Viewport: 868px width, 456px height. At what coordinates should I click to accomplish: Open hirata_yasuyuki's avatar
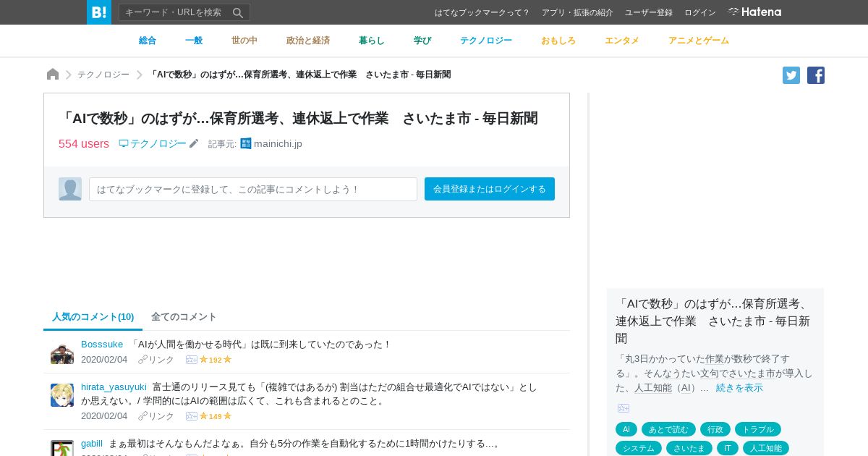click(x=62, y=395)
